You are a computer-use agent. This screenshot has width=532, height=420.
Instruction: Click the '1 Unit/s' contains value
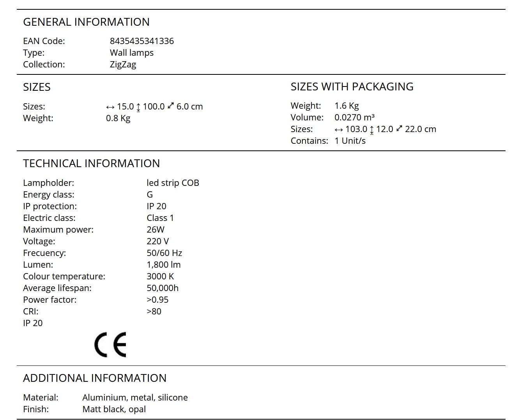(x=350, y=141)
